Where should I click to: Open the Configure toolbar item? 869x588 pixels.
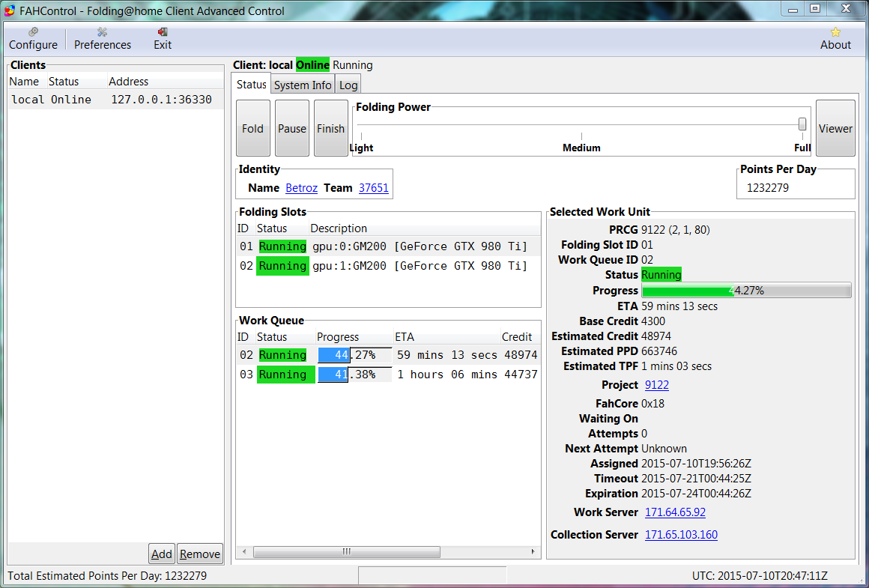[33, 39]
